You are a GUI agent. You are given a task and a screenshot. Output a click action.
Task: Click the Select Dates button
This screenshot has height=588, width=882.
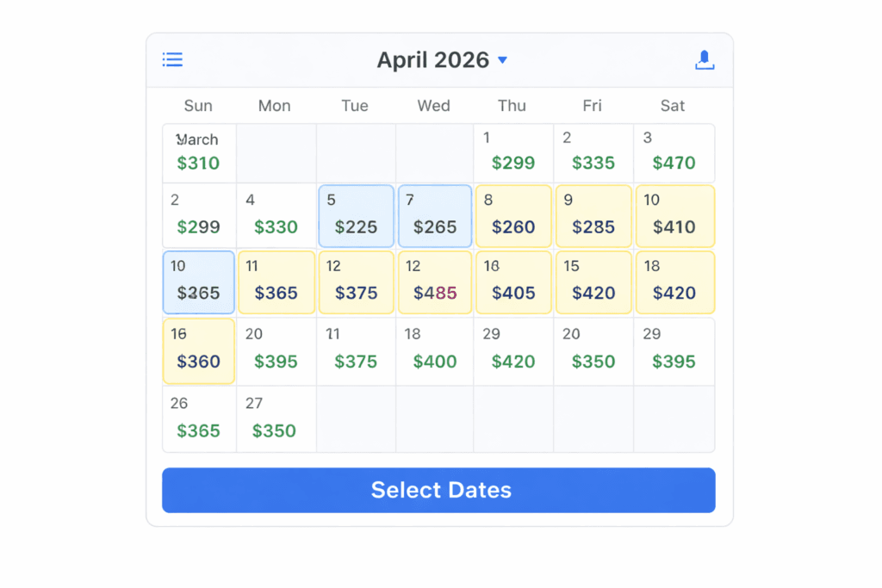click(440, 490)
